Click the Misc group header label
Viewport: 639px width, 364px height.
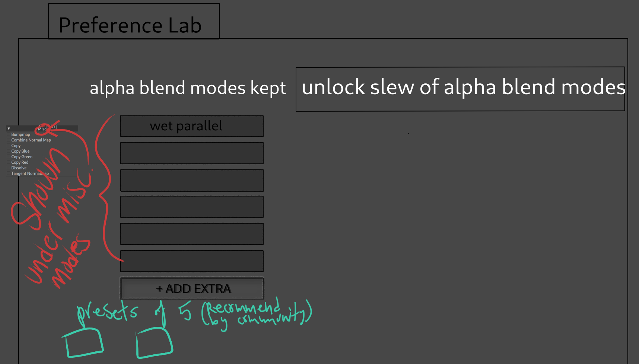click(42, 129)
